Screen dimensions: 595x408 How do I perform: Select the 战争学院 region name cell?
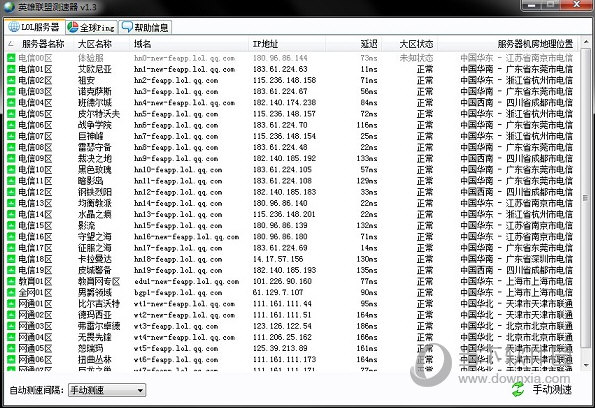click(94, 125)
